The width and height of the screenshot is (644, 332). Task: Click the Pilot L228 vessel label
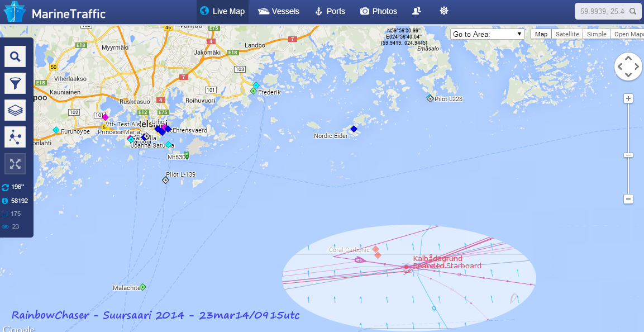[449, 99]
